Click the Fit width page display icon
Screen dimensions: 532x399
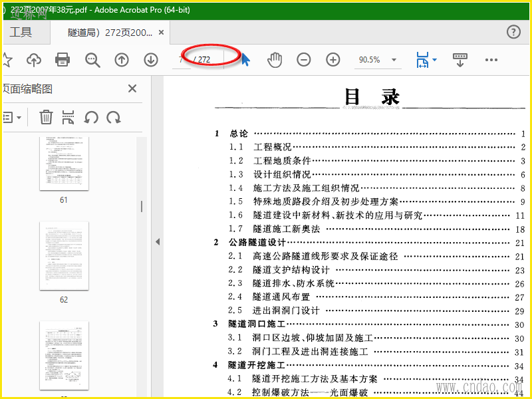pos(422,60)
